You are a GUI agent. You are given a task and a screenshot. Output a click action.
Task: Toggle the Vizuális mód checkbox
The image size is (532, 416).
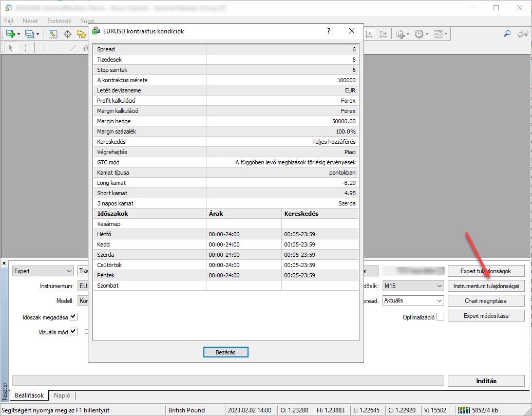pyautogui.click(x=73, y=331)
